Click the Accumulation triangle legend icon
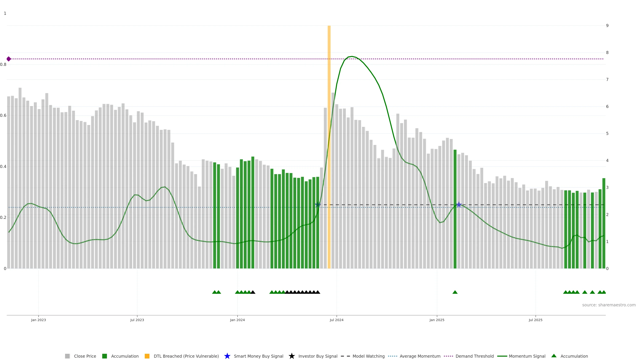The height and width of the screenshot is (362, 644). 554,356
